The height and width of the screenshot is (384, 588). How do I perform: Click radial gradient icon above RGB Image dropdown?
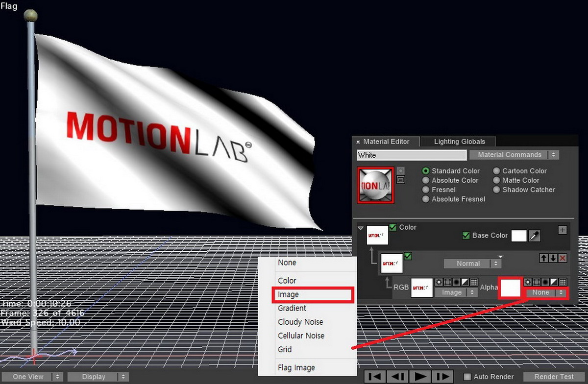pyautogui.click(x=456, y=282)
